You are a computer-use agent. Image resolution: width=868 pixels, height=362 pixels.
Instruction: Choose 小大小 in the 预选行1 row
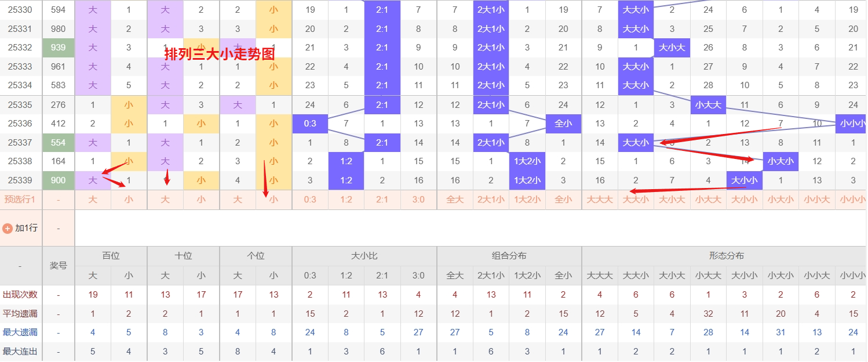(x=781, y=200)
